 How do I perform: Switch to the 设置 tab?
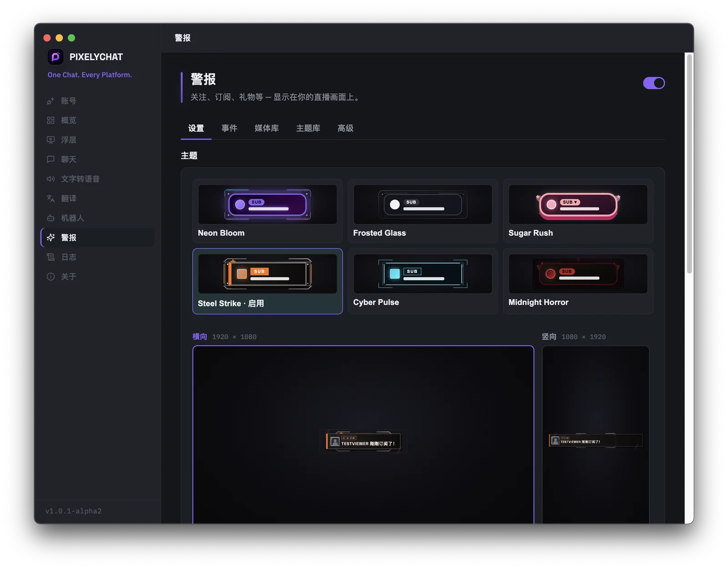(196, 128)
